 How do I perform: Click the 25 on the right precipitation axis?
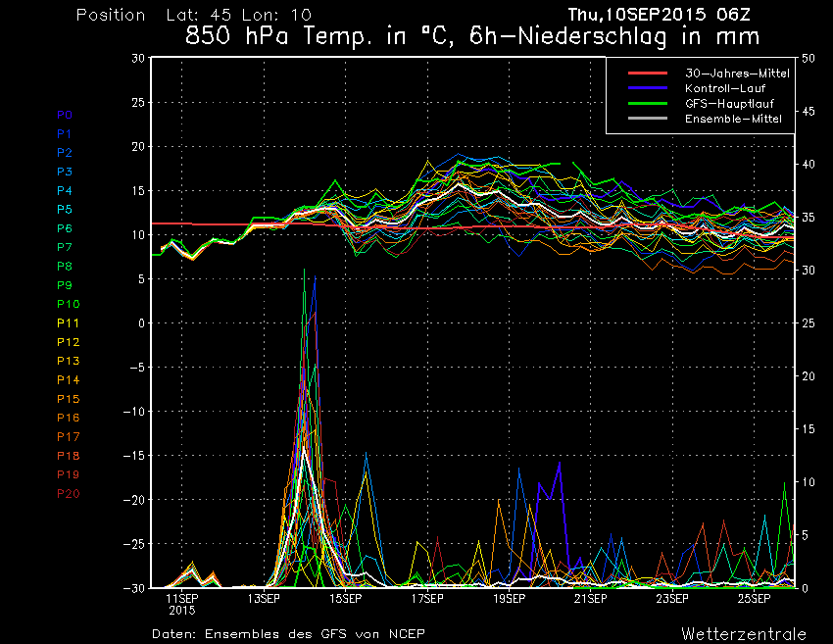[808, 323]
